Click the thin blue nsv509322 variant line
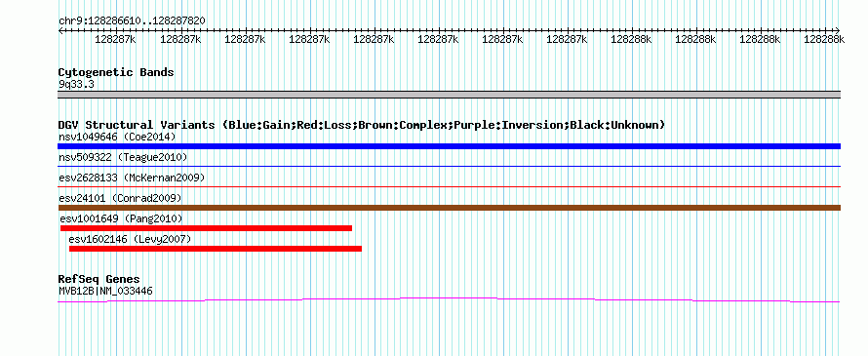This screenshot has width=868, height=356. [449, 166]
